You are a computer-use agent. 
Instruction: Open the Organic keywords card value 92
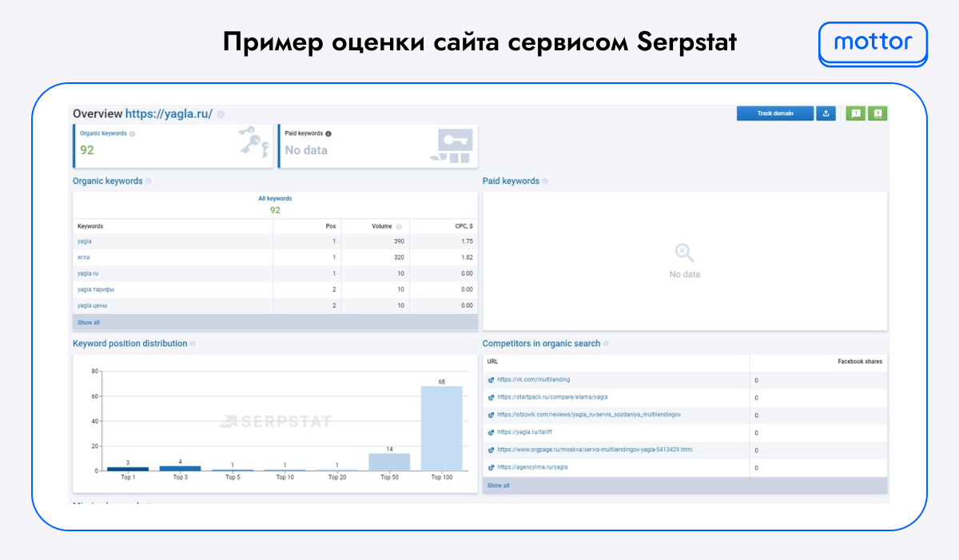(87, 149)
